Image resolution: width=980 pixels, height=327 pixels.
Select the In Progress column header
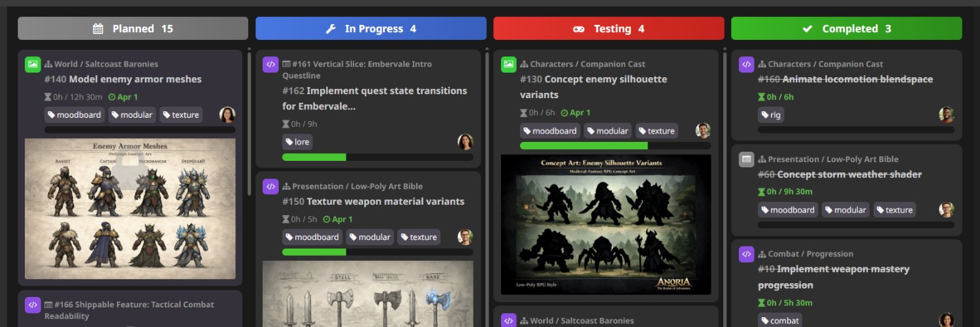click(x=371, y=29)
